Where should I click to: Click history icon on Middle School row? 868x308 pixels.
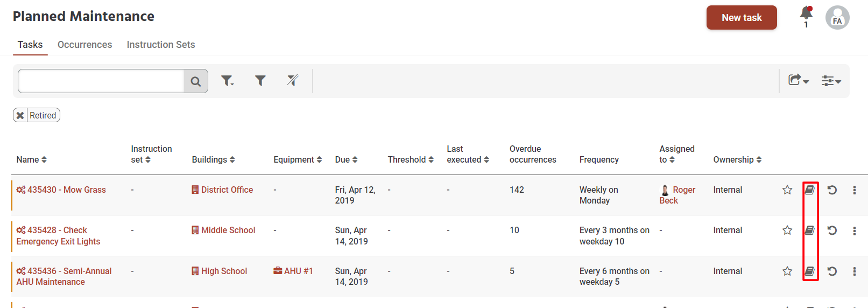[832, 230]
